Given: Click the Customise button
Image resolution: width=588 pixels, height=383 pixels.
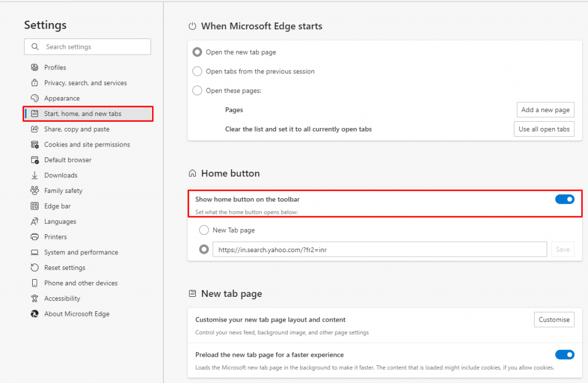Looking at the screenshot, I should pos(554,319).
